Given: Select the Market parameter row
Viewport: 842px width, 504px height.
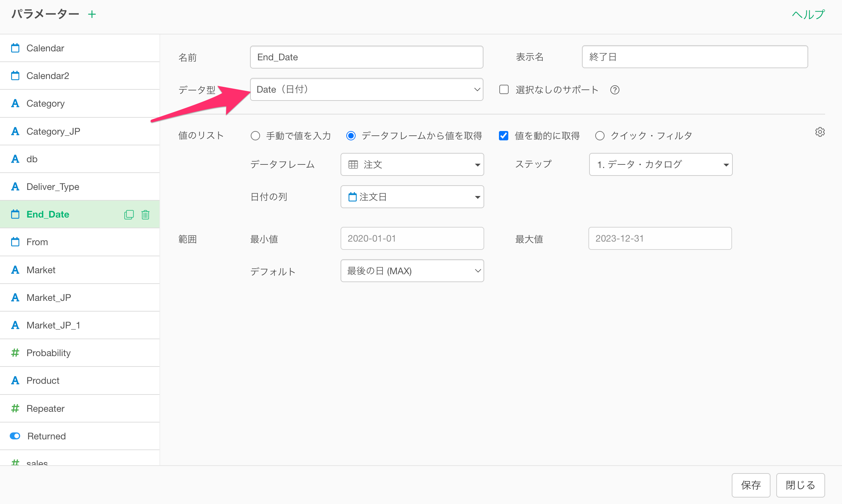Looking at the screenshot, I should pos(80,270).
